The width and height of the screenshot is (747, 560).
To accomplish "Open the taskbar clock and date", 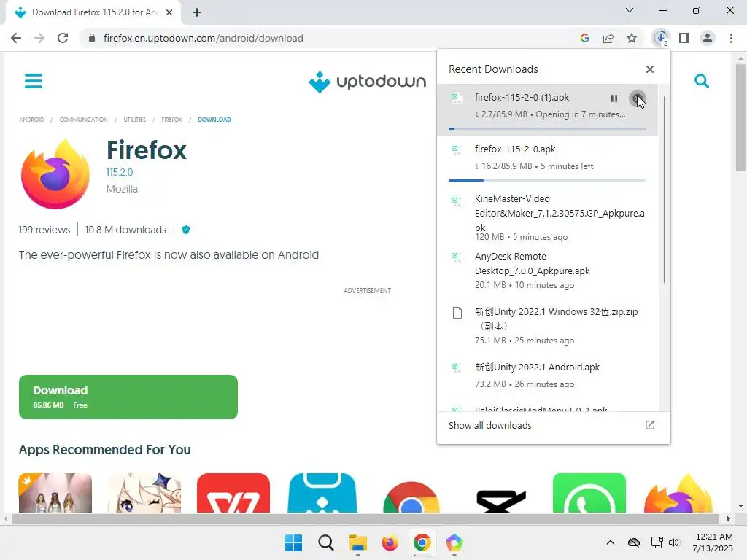I will 713,542.
